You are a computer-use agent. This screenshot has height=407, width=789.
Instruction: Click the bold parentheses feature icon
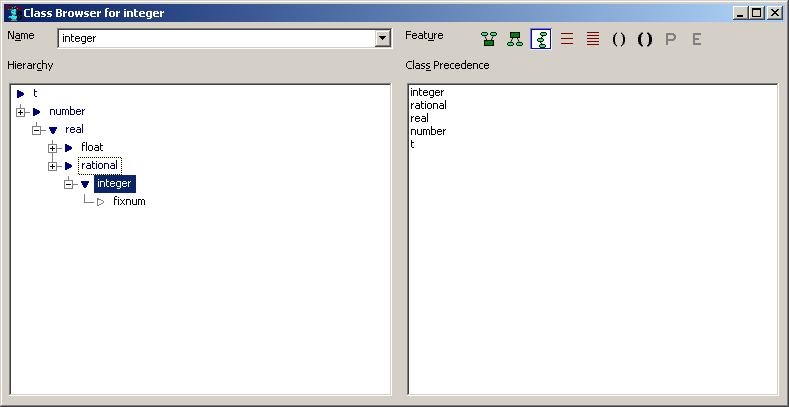coord(645,39)
